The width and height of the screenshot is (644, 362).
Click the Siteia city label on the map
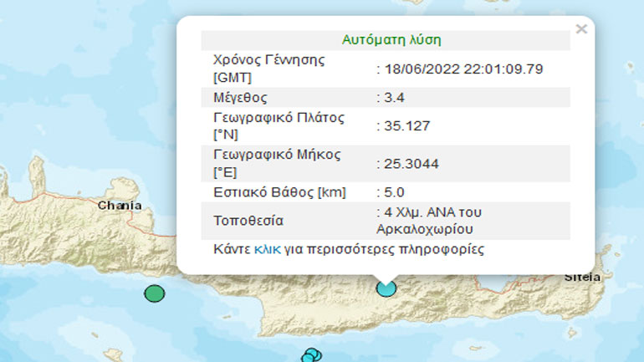pyautogui.click(x=582, y=277)
